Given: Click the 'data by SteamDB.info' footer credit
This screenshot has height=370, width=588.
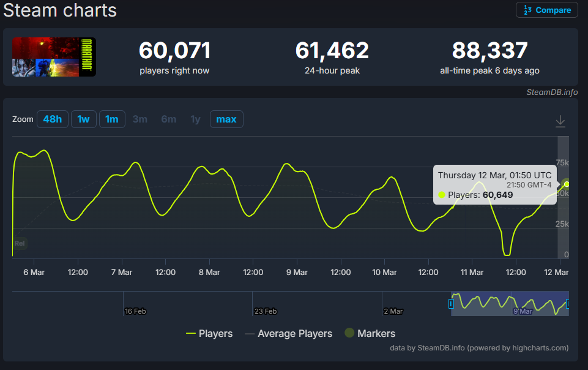Looking at the screenshot, I should coord(479,348).
